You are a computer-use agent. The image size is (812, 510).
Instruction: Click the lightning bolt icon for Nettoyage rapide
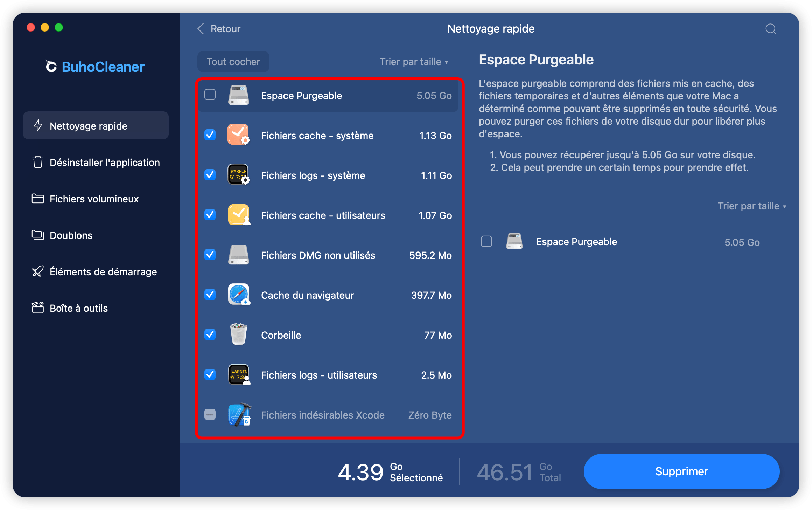coord(38,126)
